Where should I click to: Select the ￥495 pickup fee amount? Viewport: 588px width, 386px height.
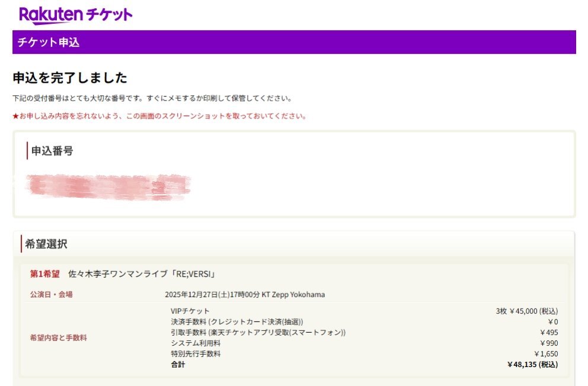coord(549,333)
